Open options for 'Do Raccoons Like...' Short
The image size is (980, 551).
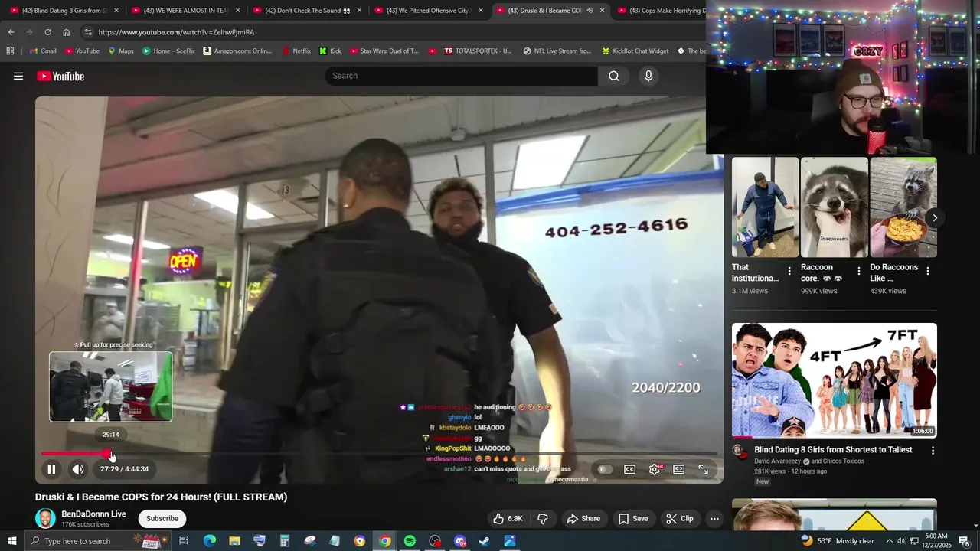coord(928,271)
